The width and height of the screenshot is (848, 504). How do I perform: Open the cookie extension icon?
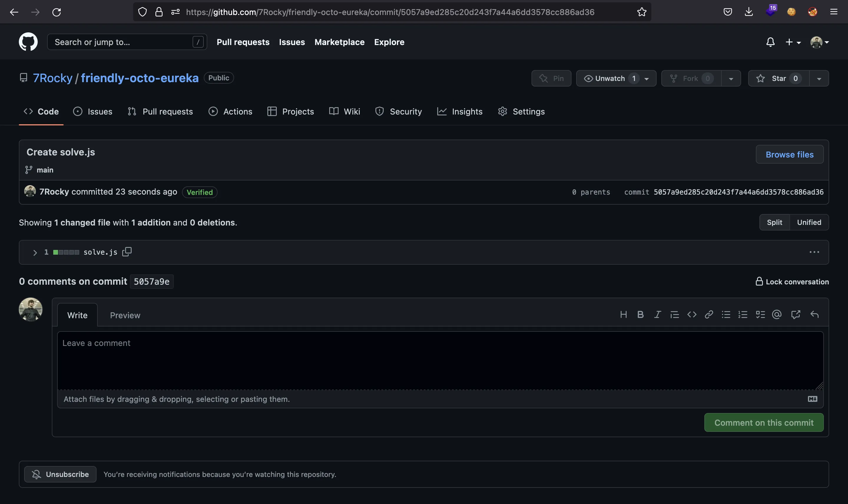(791, 12)
